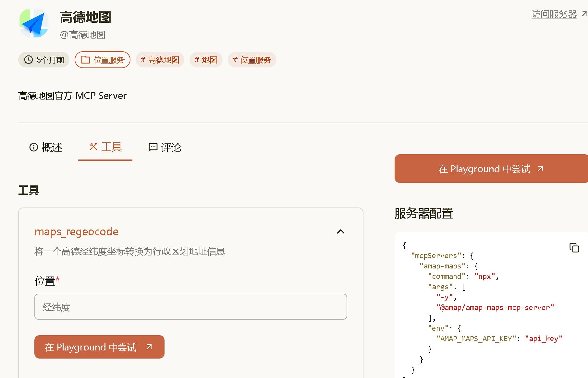Click the "@amap/amap-maps-mcp-server" text in the config
The width and height of the screenshot is (588, 378).
[x=495, y=307]
